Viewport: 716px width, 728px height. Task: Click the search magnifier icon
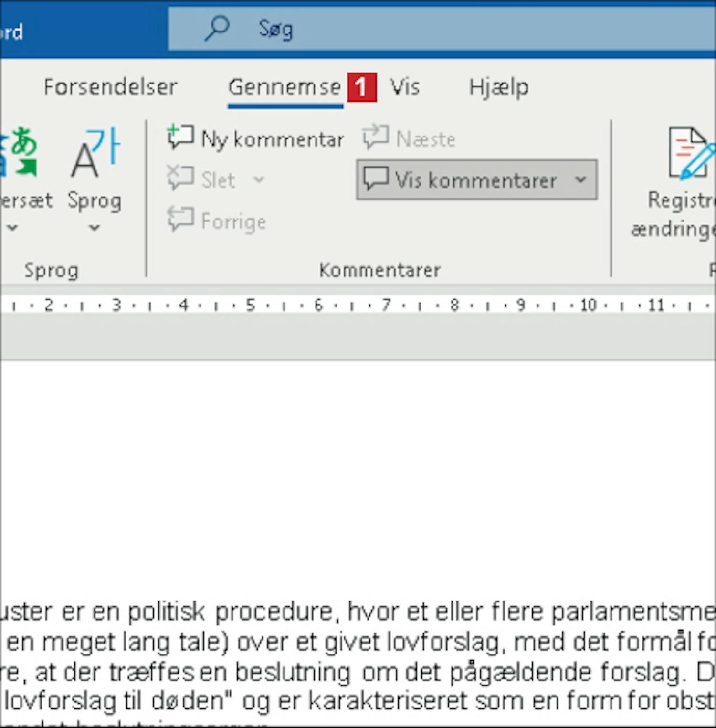217,28
